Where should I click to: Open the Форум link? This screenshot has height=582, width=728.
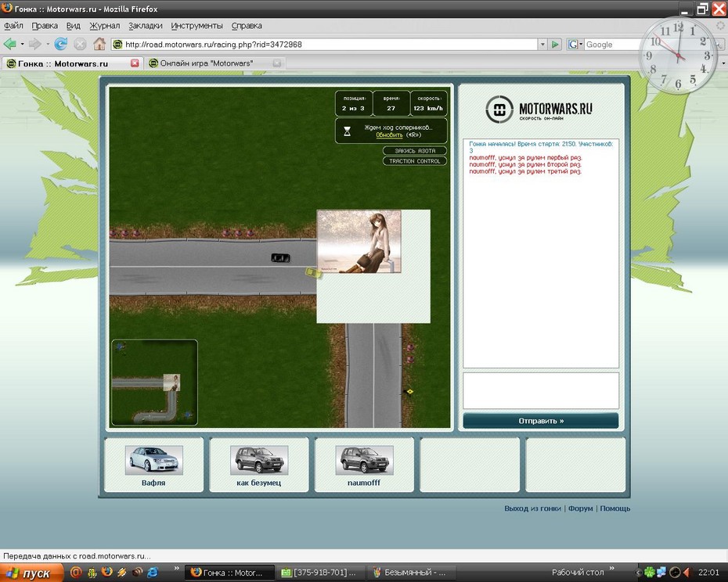580,508
